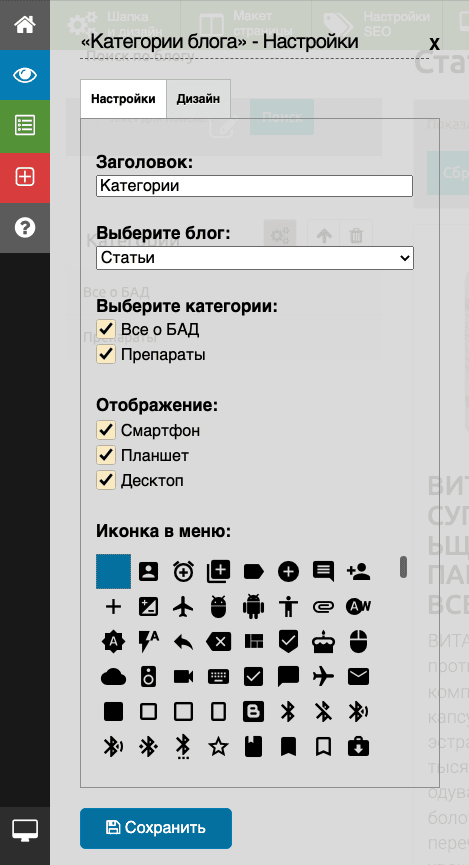Screen dimensions: 469x865
Task: Pick the checked checkbox menu icon
Action: [x=253, y=677]
